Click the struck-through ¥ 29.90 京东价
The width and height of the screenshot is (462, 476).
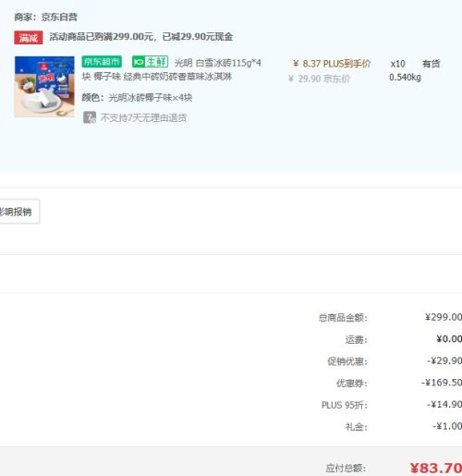tap(319, 79)
